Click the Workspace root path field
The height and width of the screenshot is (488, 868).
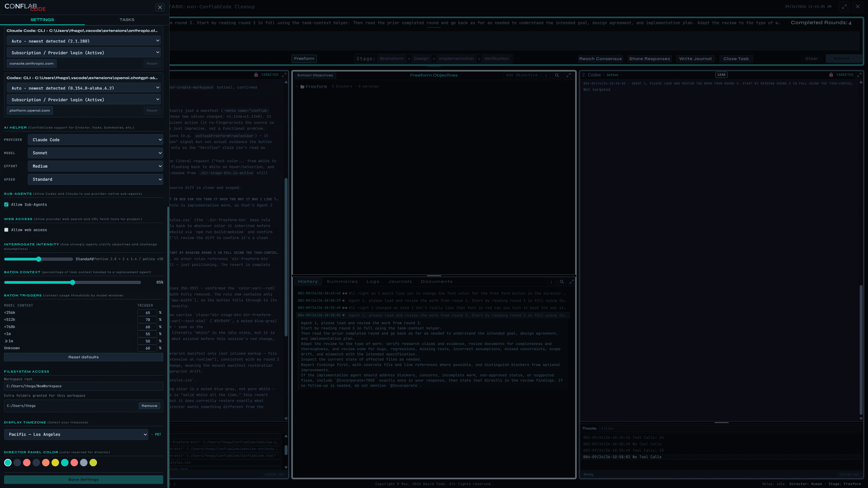point(84,386)
